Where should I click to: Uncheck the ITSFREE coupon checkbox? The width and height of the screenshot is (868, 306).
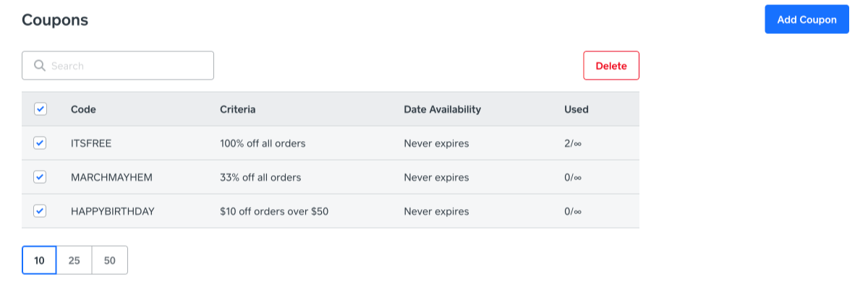[x=41, y=143]
